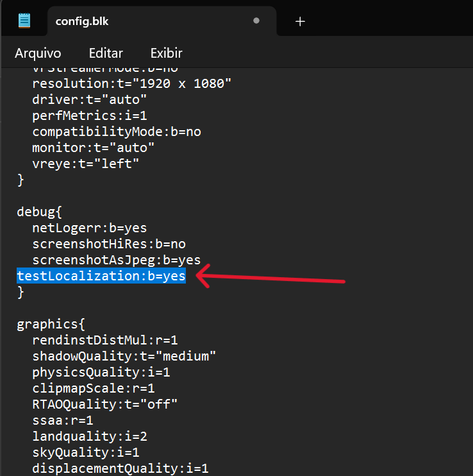Add a new tab with plus button
The width and height of the screenshot is (473, 476).
pyautogui.click(x=300, y=21)
